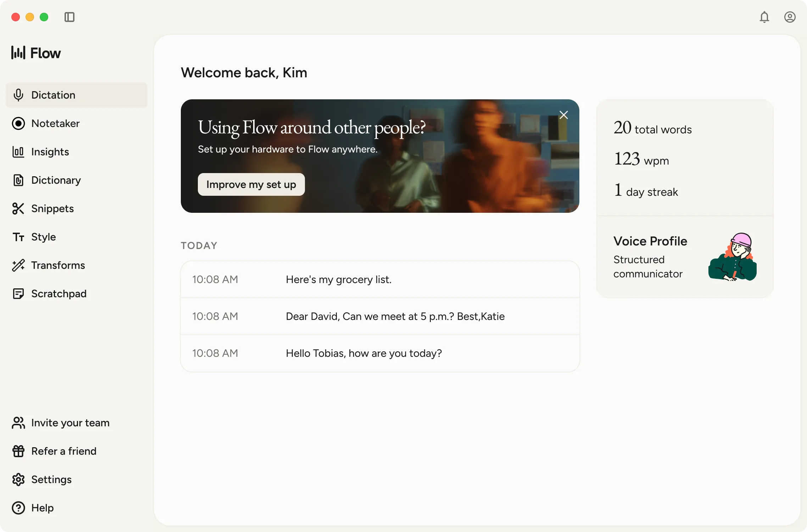Open the user account profile icon
Image resolution: width=807 pixels, height=532 pixels.
(x=790, y=17)
